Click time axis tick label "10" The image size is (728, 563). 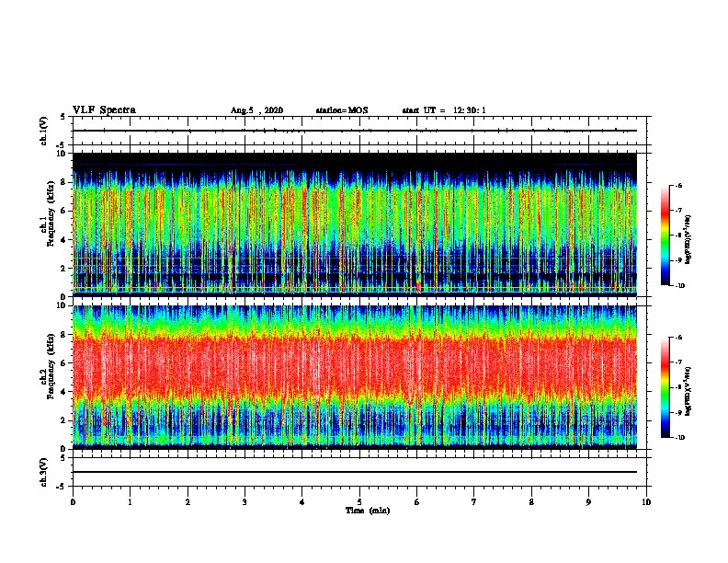click(x=646, y=502)
